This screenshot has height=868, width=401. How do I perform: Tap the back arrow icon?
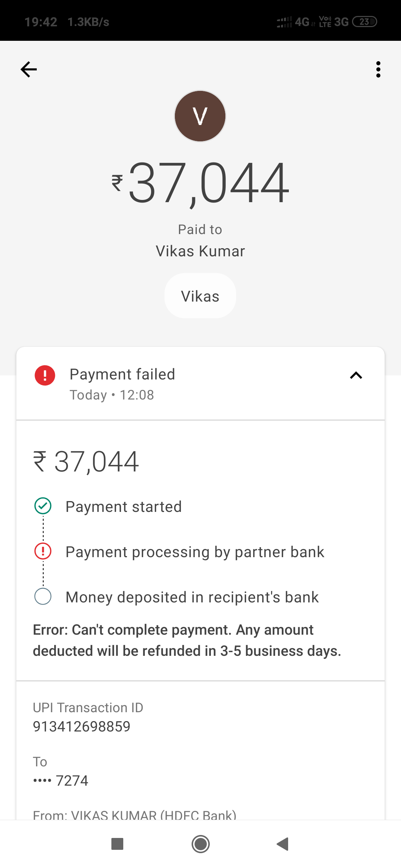(29, 69)
